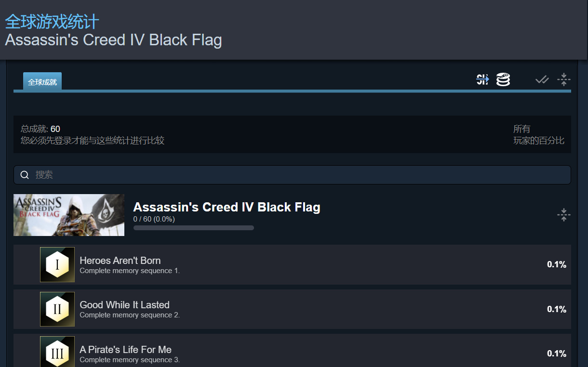Click the Black Flag section heading text
This screenshot has height=367, width=588.
227,207
